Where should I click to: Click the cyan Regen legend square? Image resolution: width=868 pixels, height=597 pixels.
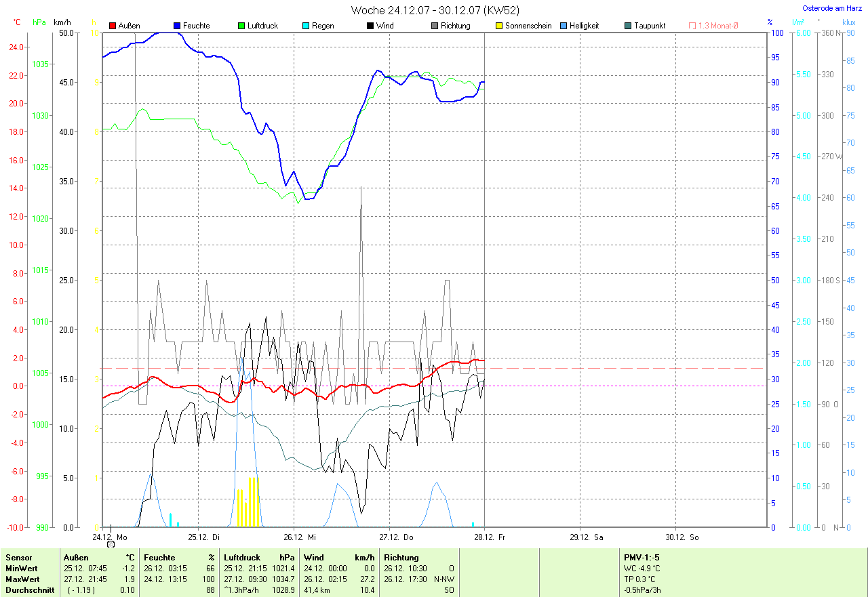coord(306,26)
